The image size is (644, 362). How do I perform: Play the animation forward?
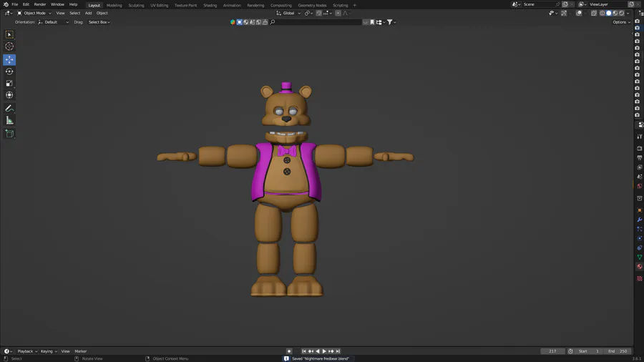[x=324, y=351]
